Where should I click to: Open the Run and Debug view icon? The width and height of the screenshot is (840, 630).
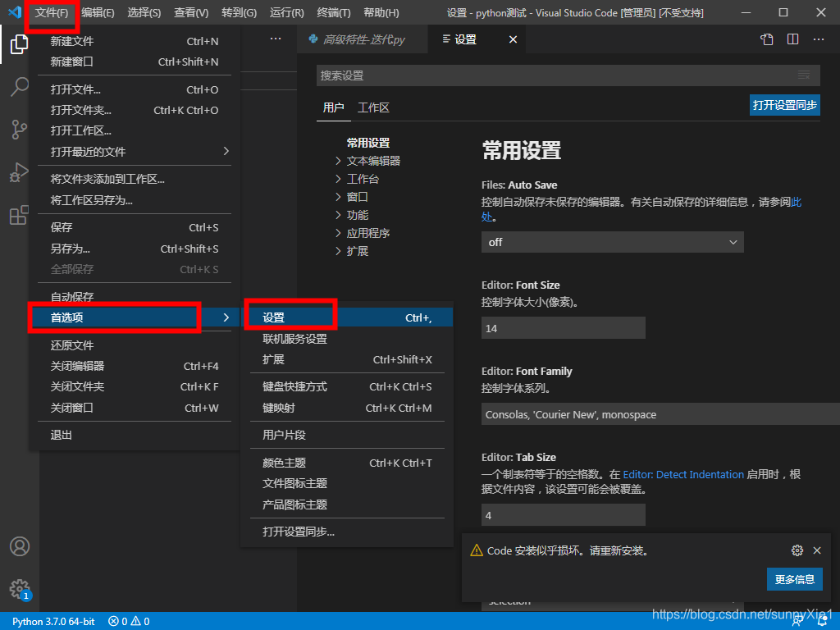[x=20, y=172]
